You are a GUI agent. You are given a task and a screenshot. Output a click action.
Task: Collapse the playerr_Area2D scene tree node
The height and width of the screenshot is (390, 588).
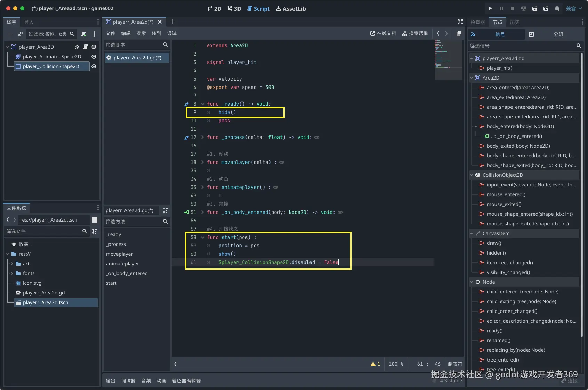pyautogui.click(x=8, y=47)
